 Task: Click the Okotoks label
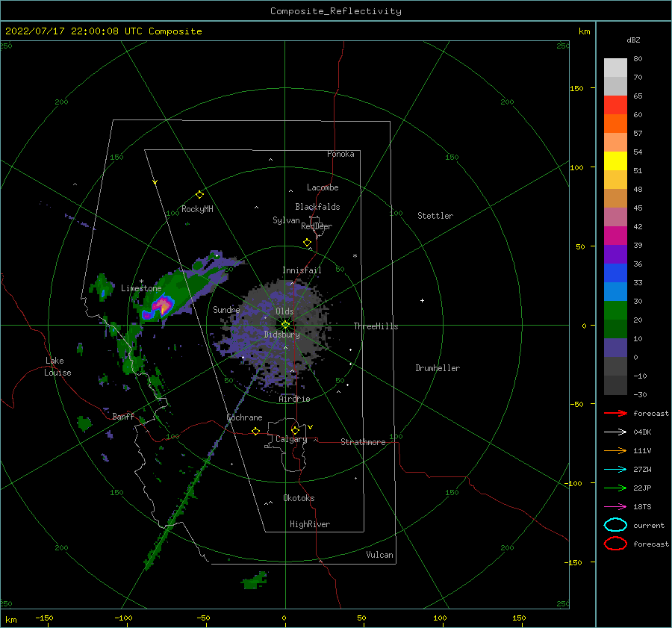tap(299, 498)
